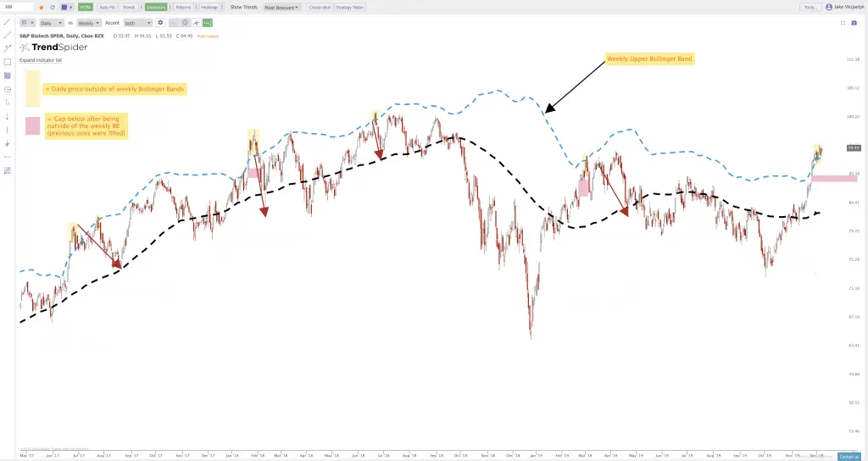Image resolution: width=868 pixels, height=461 pixels.
Task: Click the S&P Biotech SPDR title text
Action: click(61, 36)
